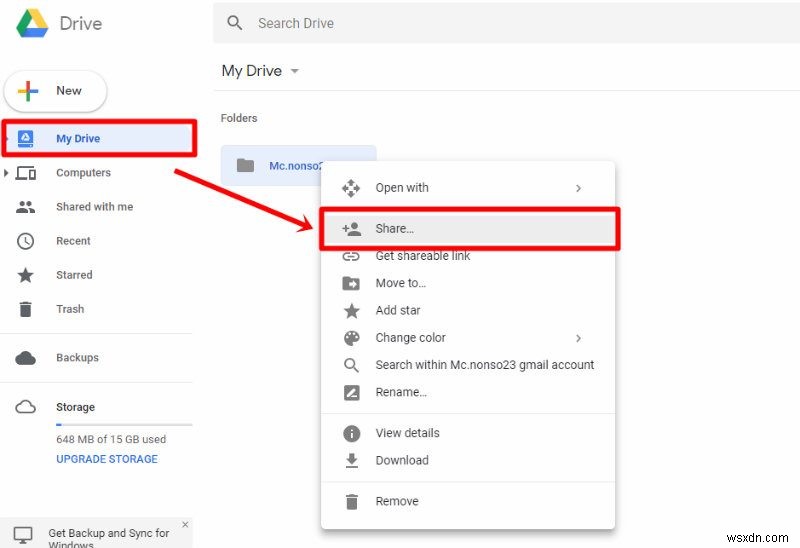Image resolution: width=800 pixels, height=548 pixels.
Task: Choose Move to... in context menu
Action: point(468,283)
